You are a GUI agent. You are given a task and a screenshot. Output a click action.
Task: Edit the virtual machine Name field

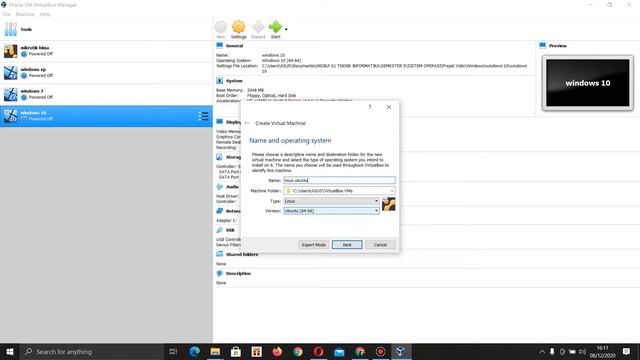(339, 180)
